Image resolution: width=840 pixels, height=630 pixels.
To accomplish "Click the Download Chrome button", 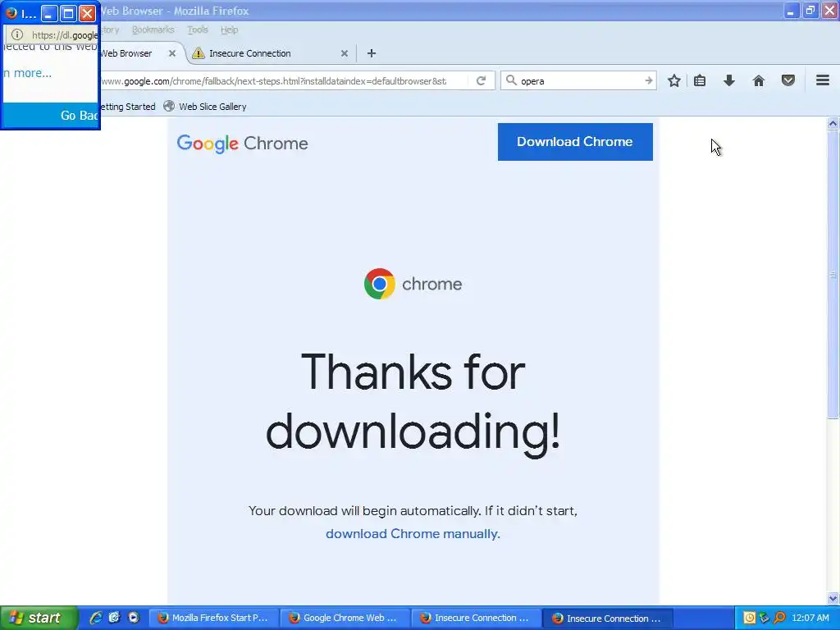I will pyautogui.click(x=575, y=142).
